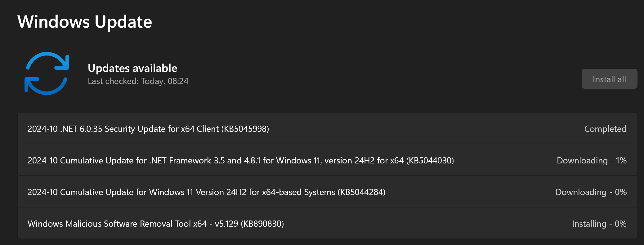Viewport: 644px width, 245px height.
Task: Click the Windows Update page heading
Action: click(x=85, y=22)
